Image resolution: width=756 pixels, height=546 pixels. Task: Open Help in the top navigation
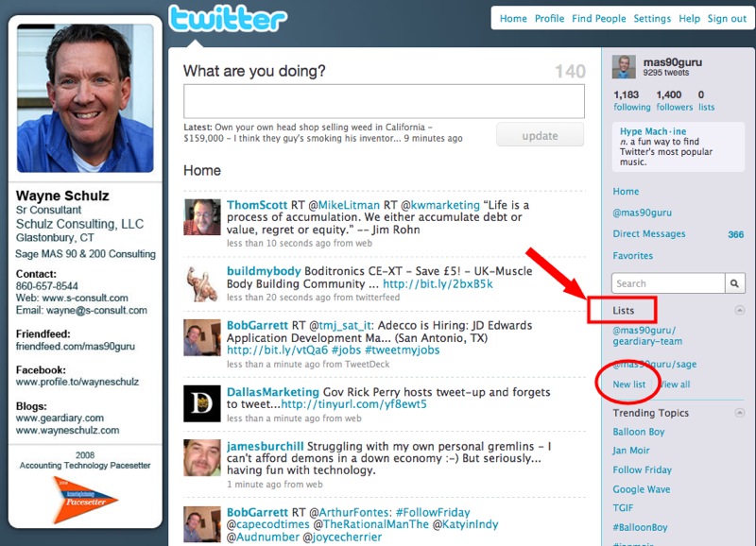pyautogui.click(x=690, y=19)
